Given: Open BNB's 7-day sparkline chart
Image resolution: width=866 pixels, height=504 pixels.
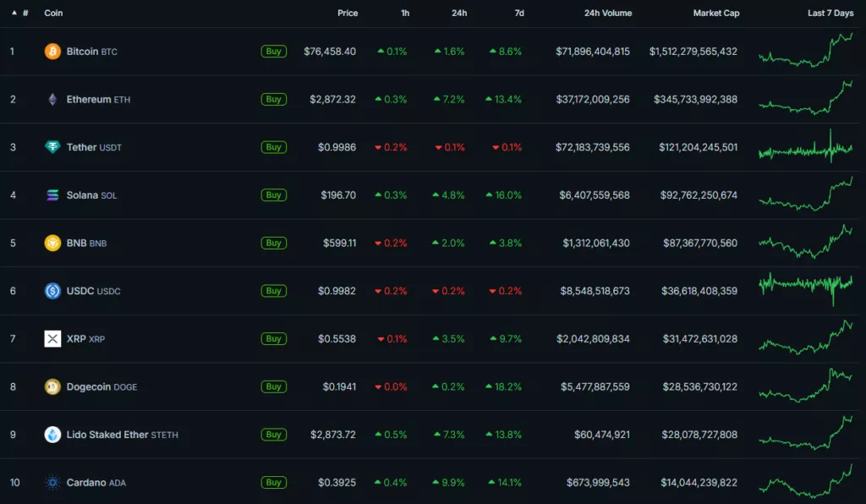Looking at the screenshot, I should (806, 241).
